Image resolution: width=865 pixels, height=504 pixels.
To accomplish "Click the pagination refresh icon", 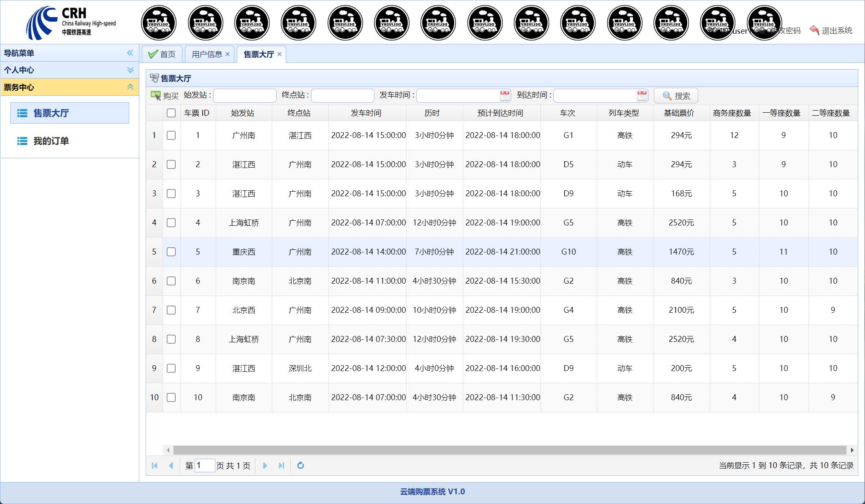I will pos(301,465).
